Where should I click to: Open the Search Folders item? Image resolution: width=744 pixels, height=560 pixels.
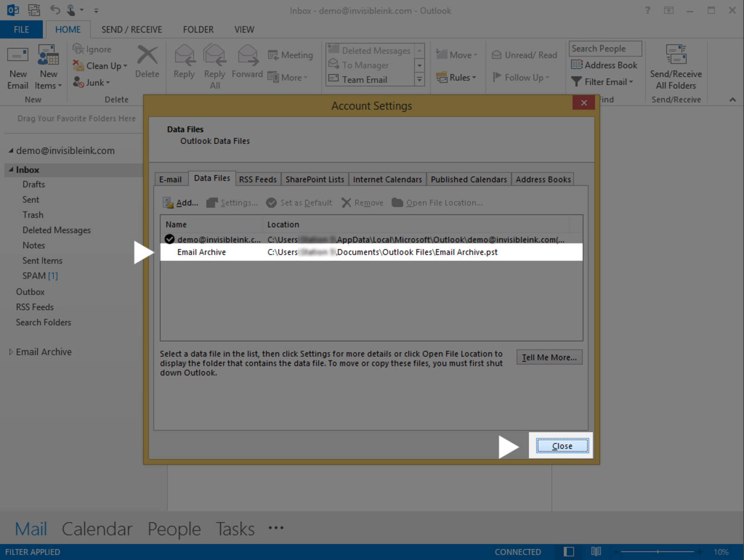(43, 322)
